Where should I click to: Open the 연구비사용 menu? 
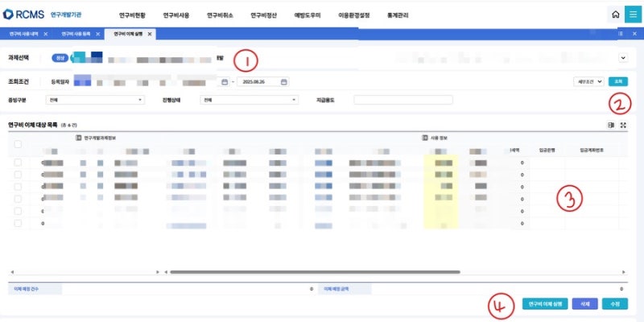(x=176, y=15)
